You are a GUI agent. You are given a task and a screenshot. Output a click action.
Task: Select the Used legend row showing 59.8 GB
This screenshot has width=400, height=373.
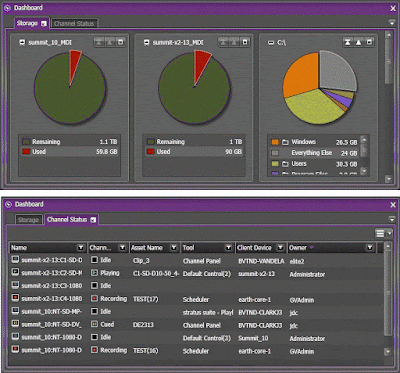tap(69, 152)
